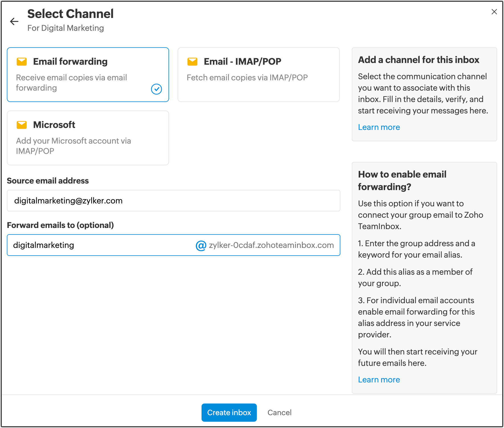
Task: Choose the Microsoft channel option
Action: (x=88, y=138)
